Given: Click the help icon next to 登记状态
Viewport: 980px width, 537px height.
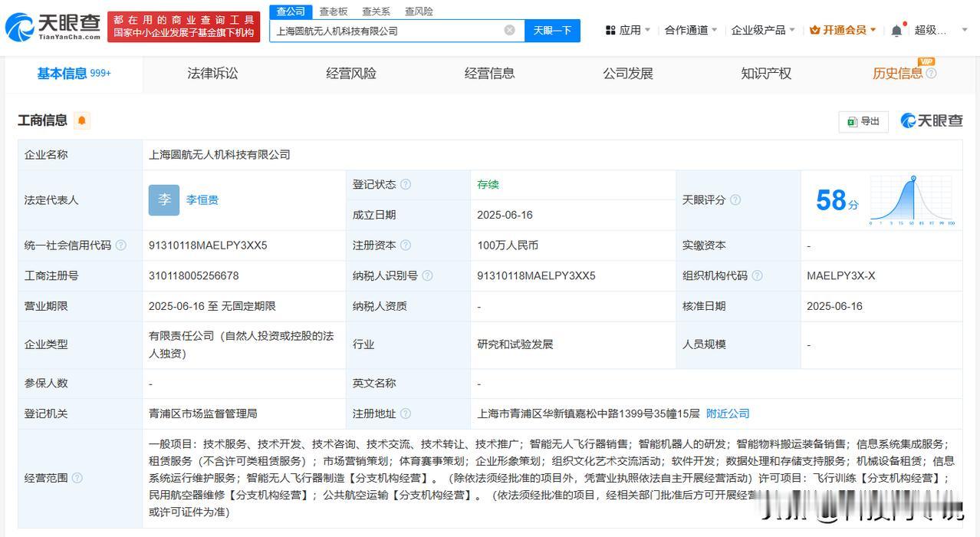Looking at the screenshot, I should click(x=406, y=184).
